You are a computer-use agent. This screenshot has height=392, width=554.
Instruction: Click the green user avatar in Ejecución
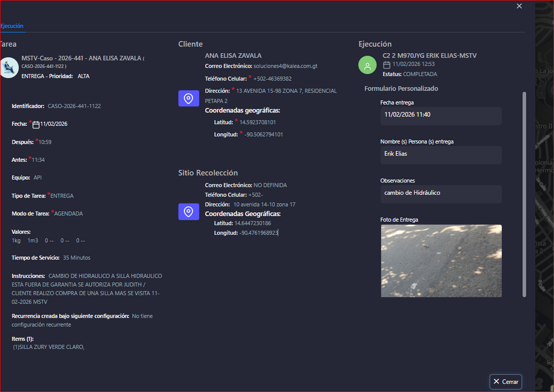click(x=367, y=65)
